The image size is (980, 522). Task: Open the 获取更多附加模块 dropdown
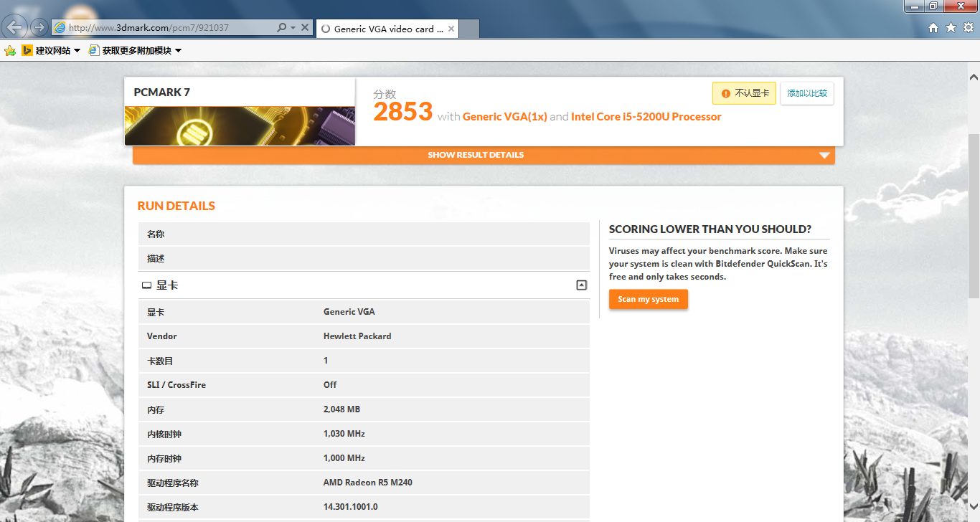point(135,50)
